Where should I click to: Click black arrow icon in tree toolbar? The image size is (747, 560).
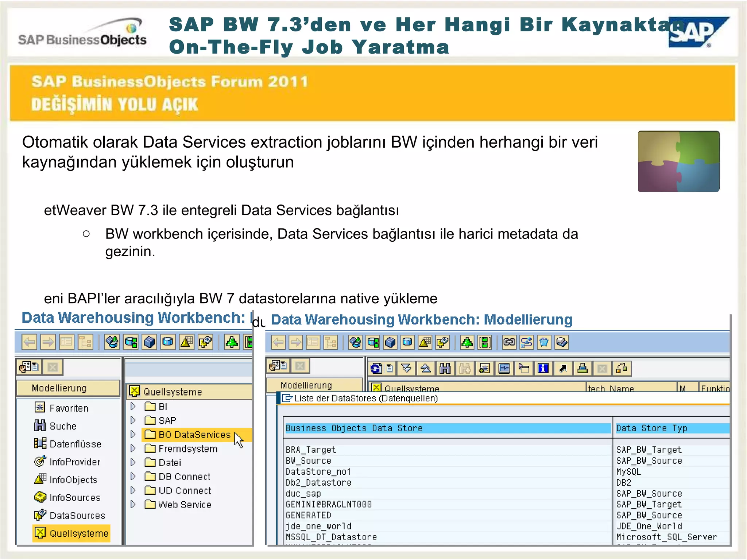tap(563, 369)
